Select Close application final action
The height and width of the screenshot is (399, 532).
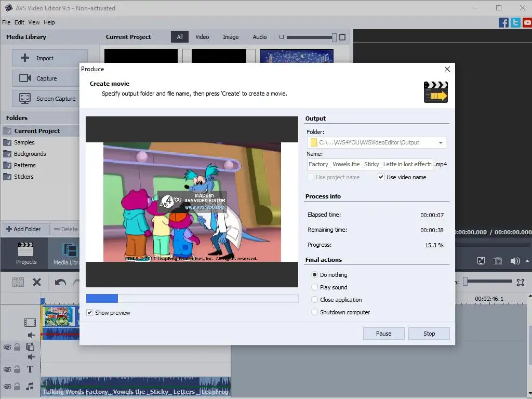click(x=314, y=300)
